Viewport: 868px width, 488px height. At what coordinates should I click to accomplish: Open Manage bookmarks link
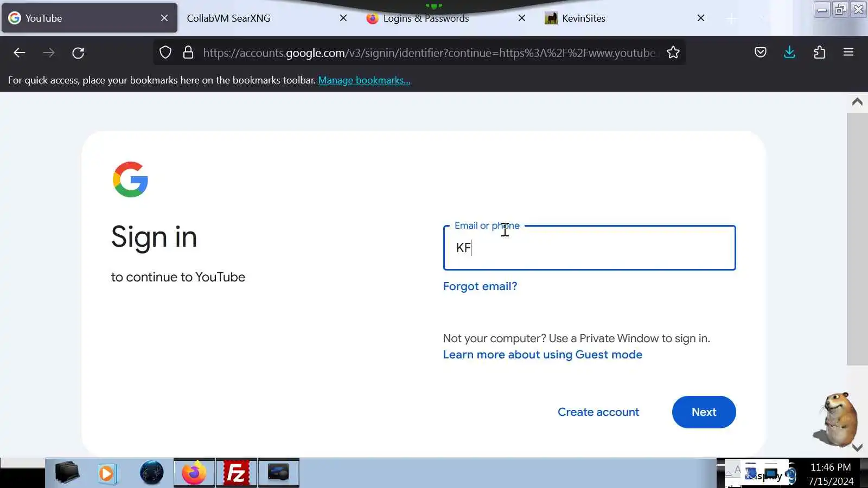pos(364,80)
